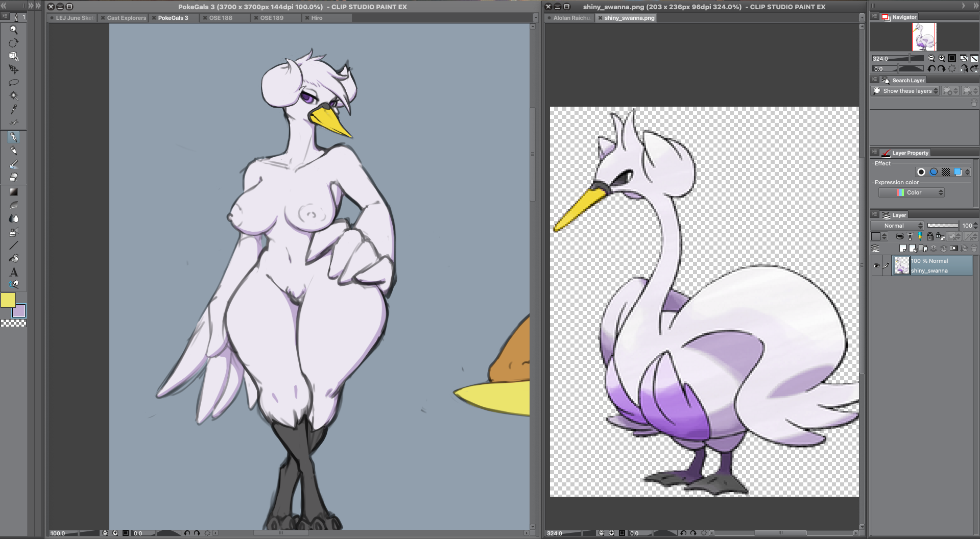Click the shiny_swanna layer thumbnail
Screen dimensions: 980x539
point(902,266)
